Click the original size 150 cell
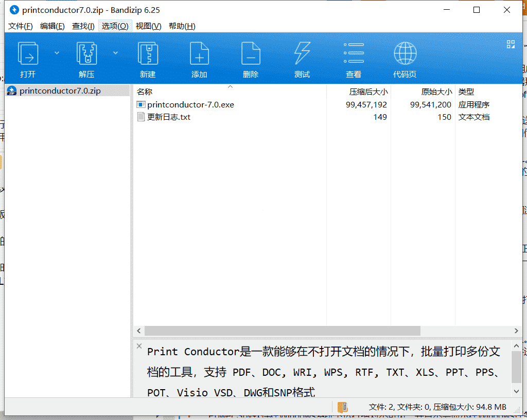Screen dimensions: 527x420 click(x=444, y=117)
